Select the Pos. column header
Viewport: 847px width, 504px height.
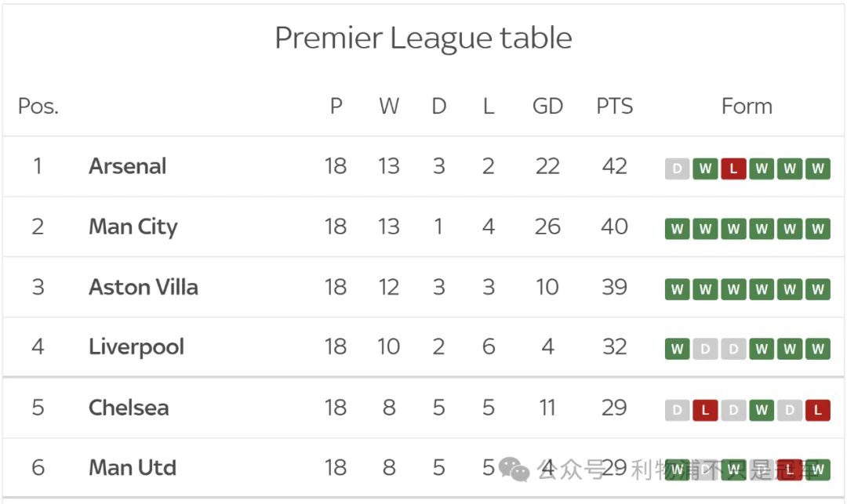tap(38, 107)
